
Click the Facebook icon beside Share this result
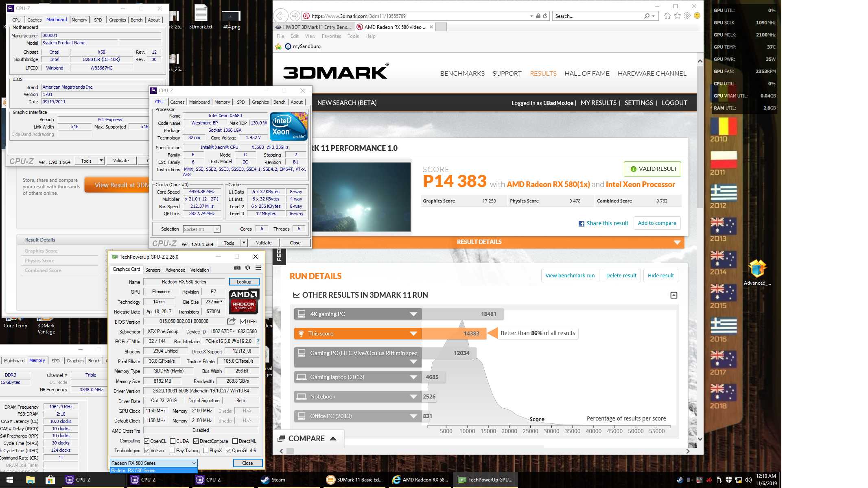[582, 224]
